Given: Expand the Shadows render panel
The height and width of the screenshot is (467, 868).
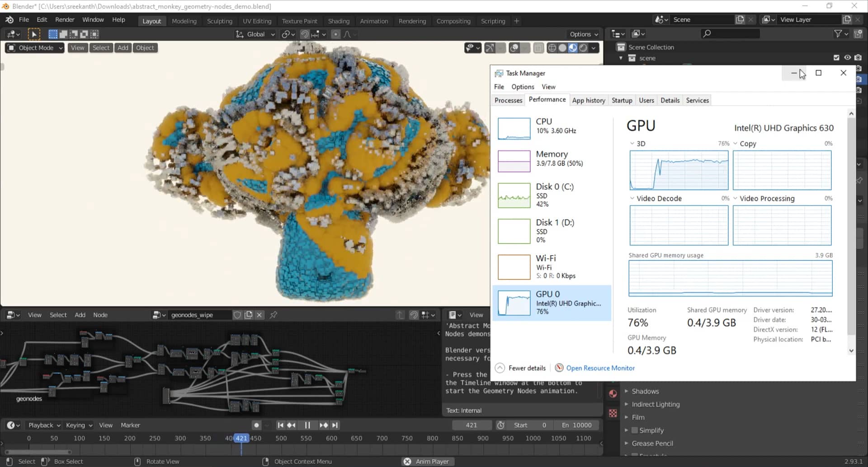Looking at the screenshot, I should click(x=645, y=391).
